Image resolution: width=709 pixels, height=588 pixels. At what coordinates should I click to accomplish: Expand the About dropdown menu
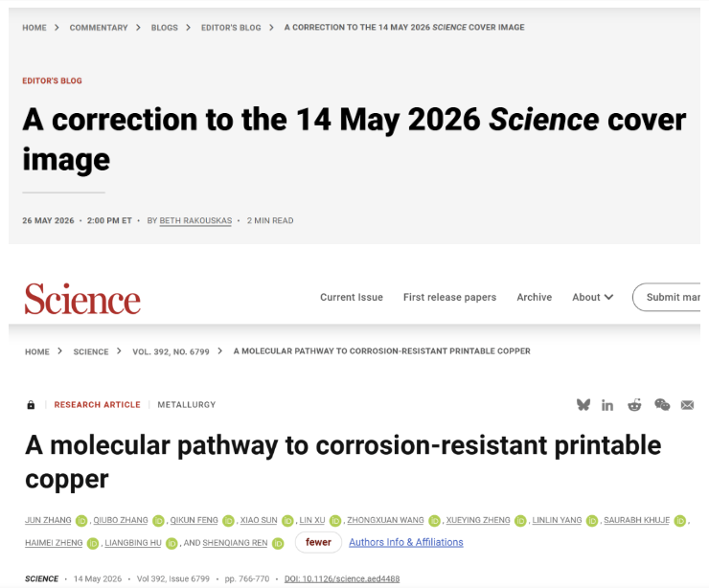click(x=592, y=297)
